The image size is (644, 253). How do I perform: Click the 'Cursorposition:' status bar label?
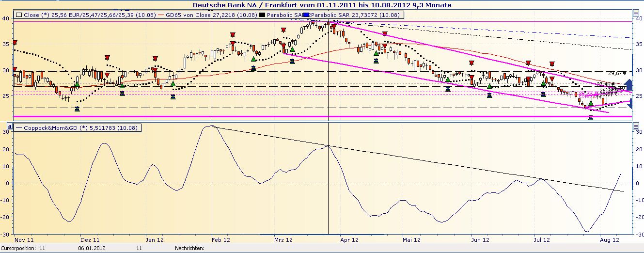18,248
